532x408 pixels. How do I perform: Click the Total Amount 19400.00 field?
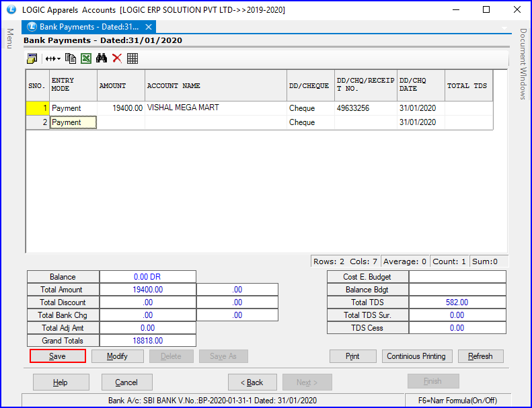(147, 290)
